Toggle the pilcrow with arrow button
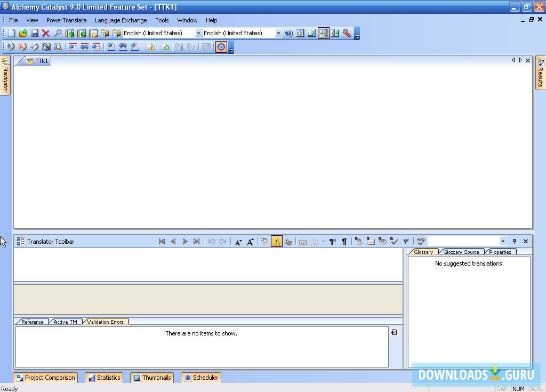546x392 pixels. click(x=333, y=242)
